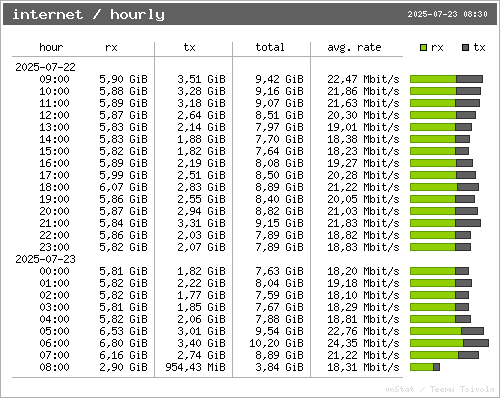Click the timestamp 2025-07-23 08:30
Screen dimensions: 500x398
pyautogui.click(x=447, y=14)
